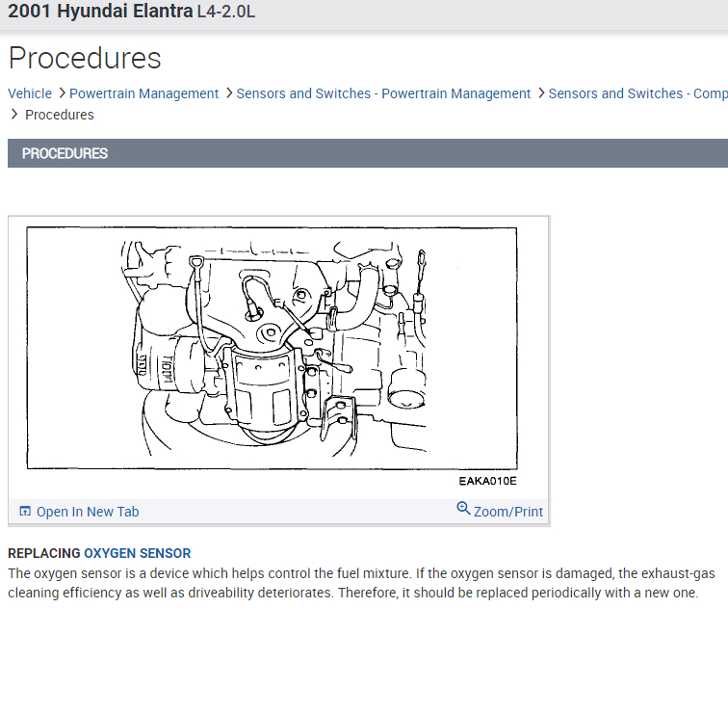Click the Open In New Tab link
The image size is (728, 714).
tap(88, 512)
